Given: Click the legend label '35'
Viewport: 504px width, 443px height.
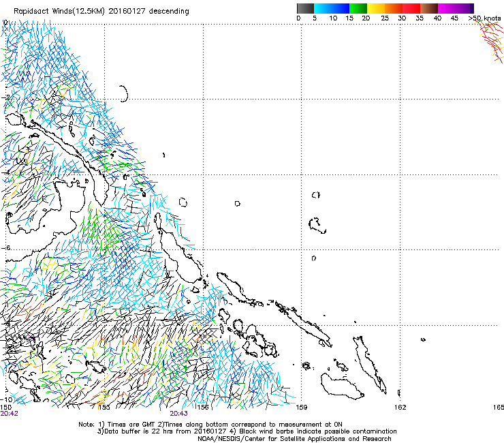Looking at the screenshot, I should (x=420, y=18).
